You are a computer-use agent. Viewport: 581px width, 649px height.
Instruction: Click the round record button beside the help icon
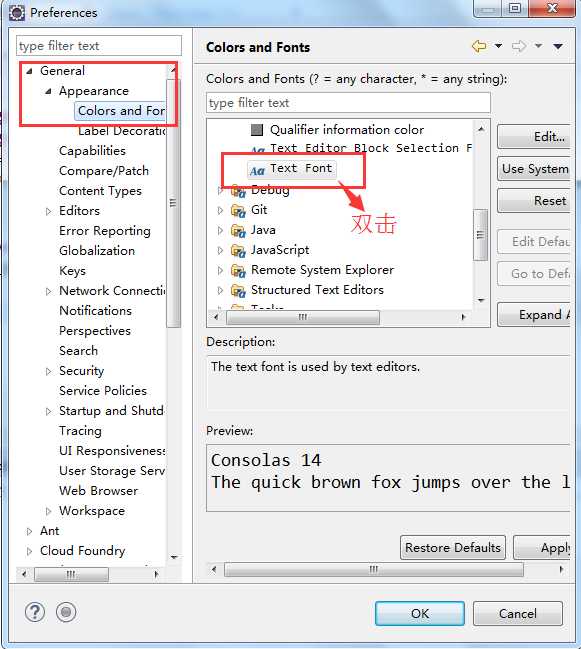pyautogui.click(x=66, y=612)
